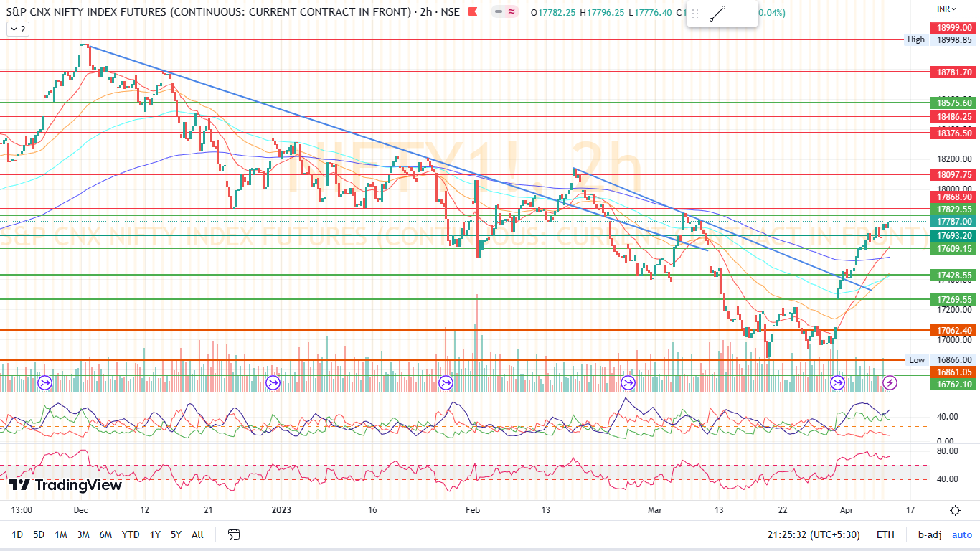
Task: Click the L17776.40 low value
Action: click(651, 13)
